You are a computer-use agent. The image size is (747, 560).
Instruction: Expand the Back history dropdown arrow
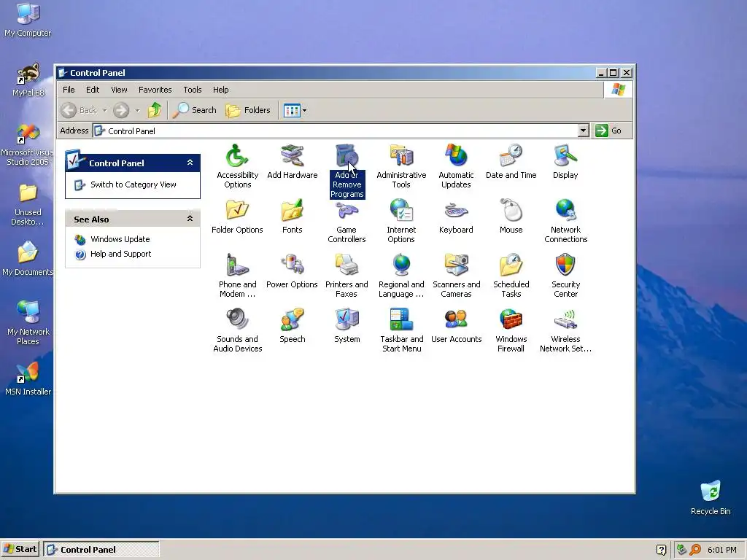104,111
